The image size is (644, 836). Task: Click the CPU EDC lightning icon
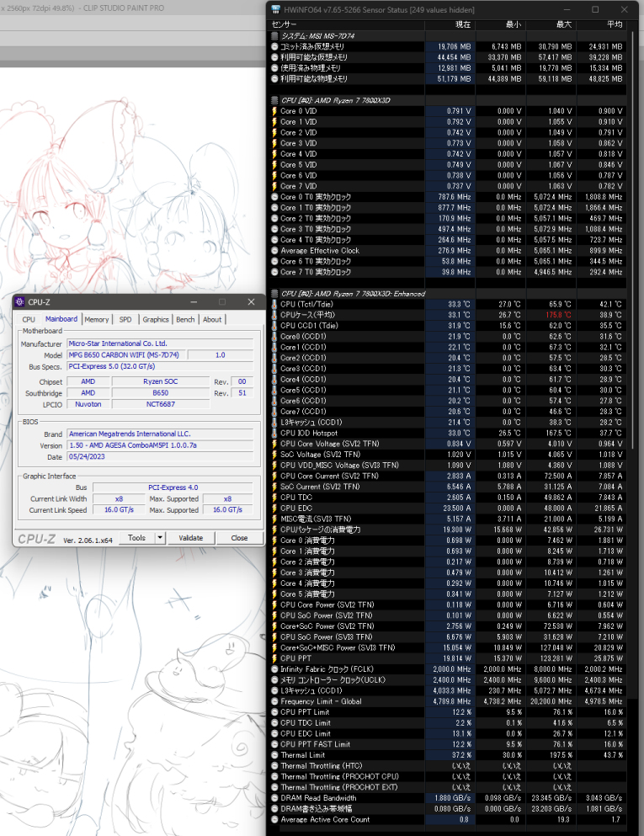pyautogui.click(x=274, y=509)
